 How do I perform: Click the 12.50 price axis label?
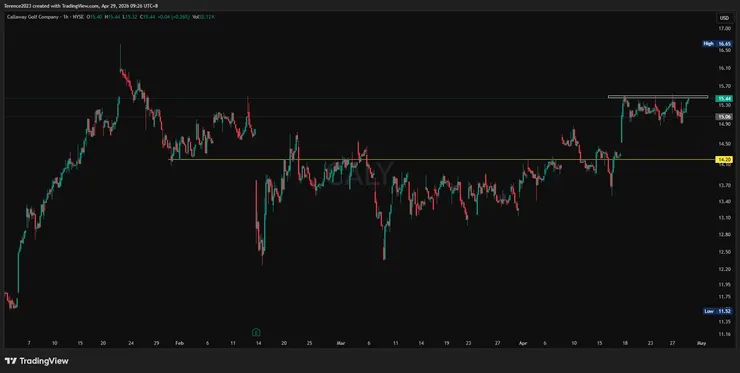[x=724, y=252]
